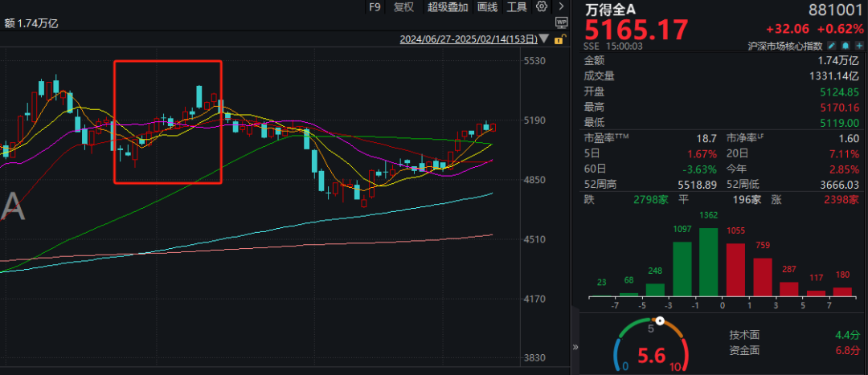Open the 复权 menu
Screen dimensions: 868x375
point(403,7)
